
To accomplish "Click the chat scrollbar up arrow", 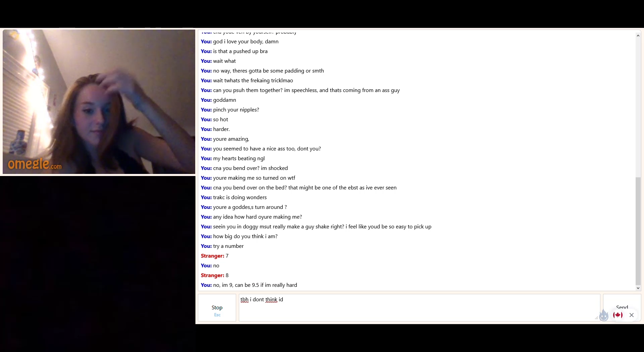I will [638, 35].
